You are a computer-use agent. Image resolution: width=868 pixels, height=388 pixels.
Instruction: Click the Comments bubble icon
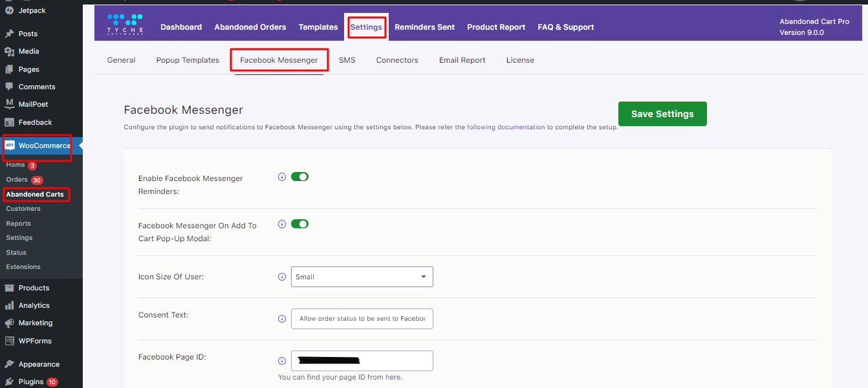(9, 87)
